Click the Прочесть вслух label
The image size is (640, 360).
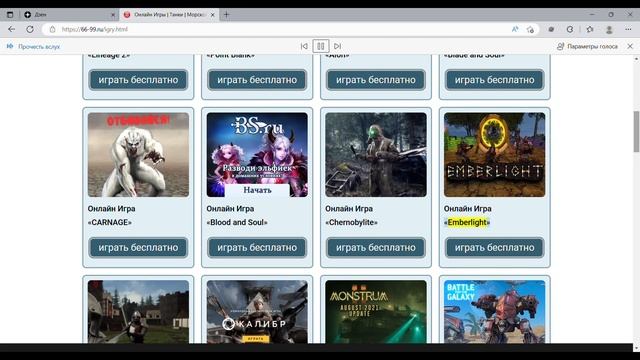(39, 47)
